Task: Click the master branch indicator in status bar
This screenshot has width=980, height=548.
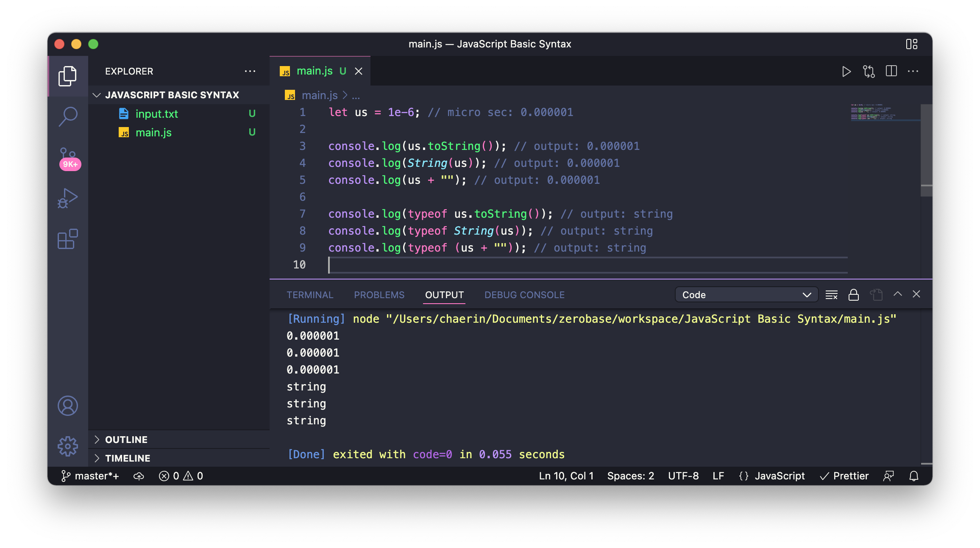Action: [x=91, y=476]
